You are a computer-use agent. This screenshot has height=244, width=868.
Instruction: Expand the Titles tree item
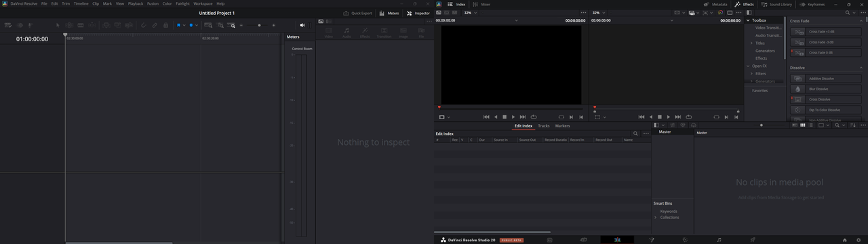pos(752,43)
